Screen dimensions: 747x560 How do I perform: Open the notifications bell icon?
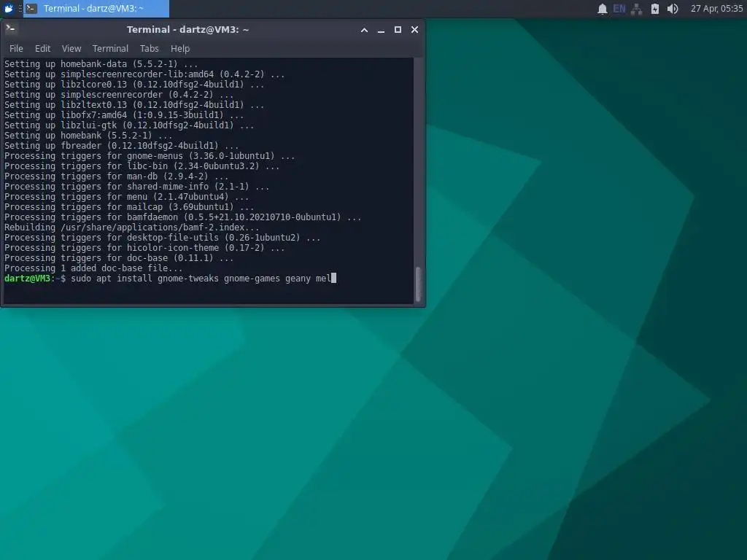coord(602,9)
